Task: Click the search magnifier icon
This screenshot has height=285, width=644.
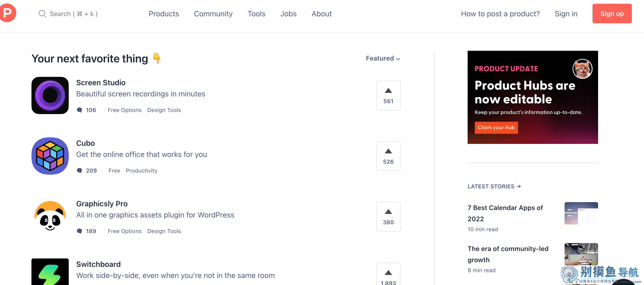Action: (42, 14)
